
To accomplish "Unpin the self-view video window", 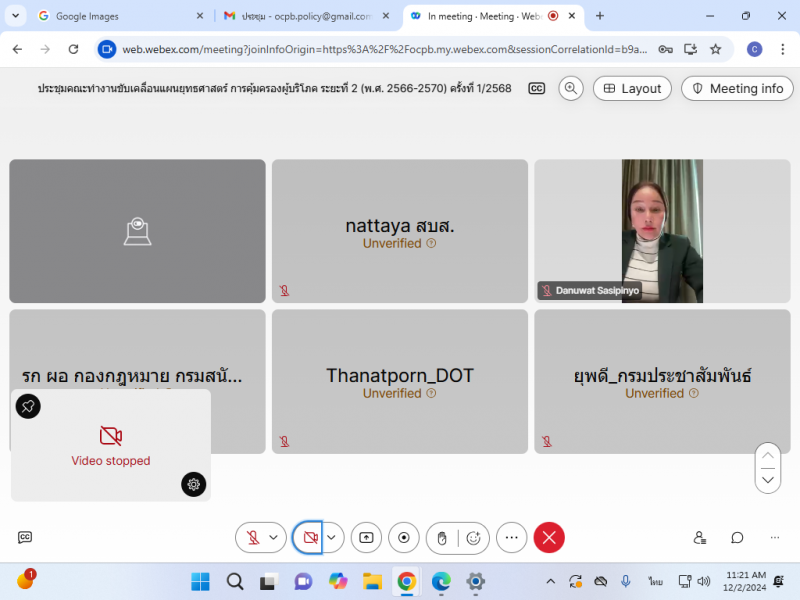I will (x=28, y=406).
